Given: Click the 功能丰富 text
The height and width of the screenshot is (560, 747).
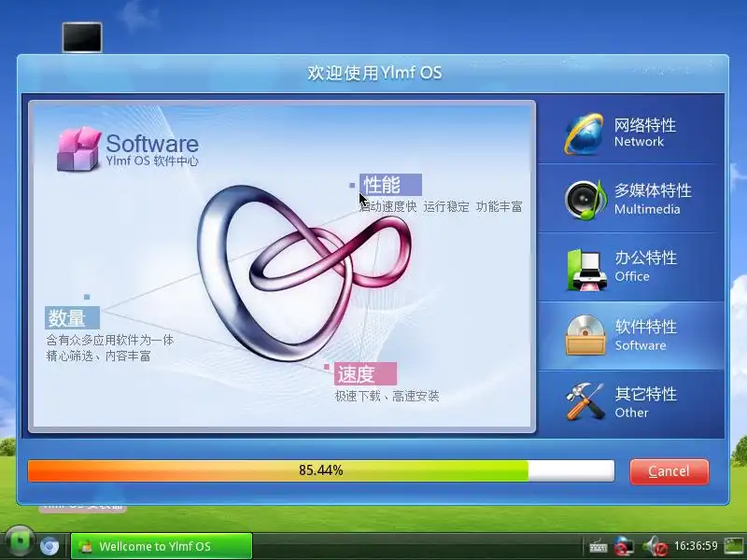Looking at the screenshot, I should pos(499,206).
